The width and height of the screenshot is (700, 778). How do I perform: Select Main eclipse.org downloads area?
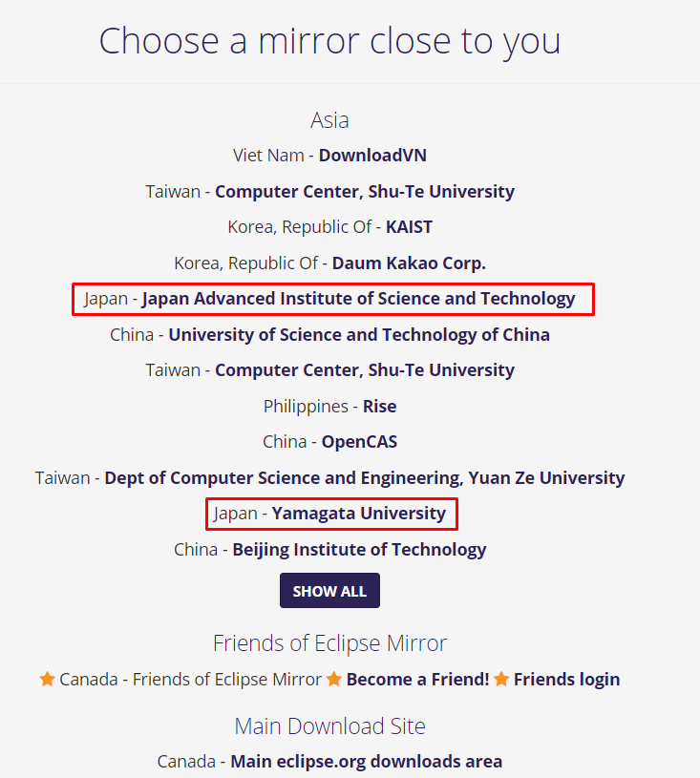point(366,762)
